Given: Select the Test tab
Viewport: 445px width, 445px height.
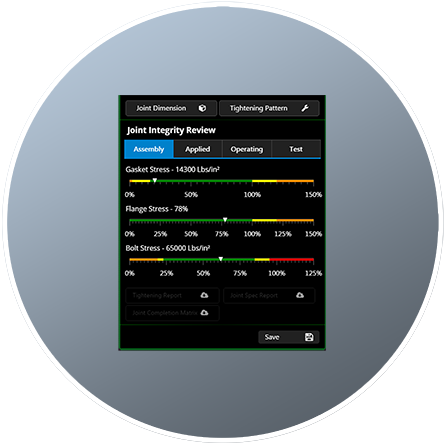Looking at the screenshot, I should point(296,149).
